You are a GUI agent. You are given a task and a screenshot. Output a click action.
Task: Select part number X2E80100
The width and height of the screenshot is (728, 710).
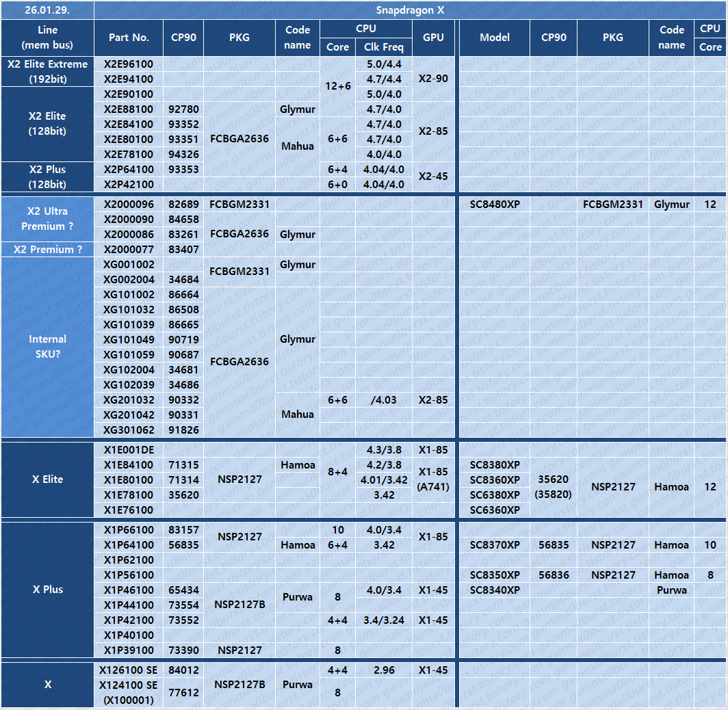tap(129, 140)
